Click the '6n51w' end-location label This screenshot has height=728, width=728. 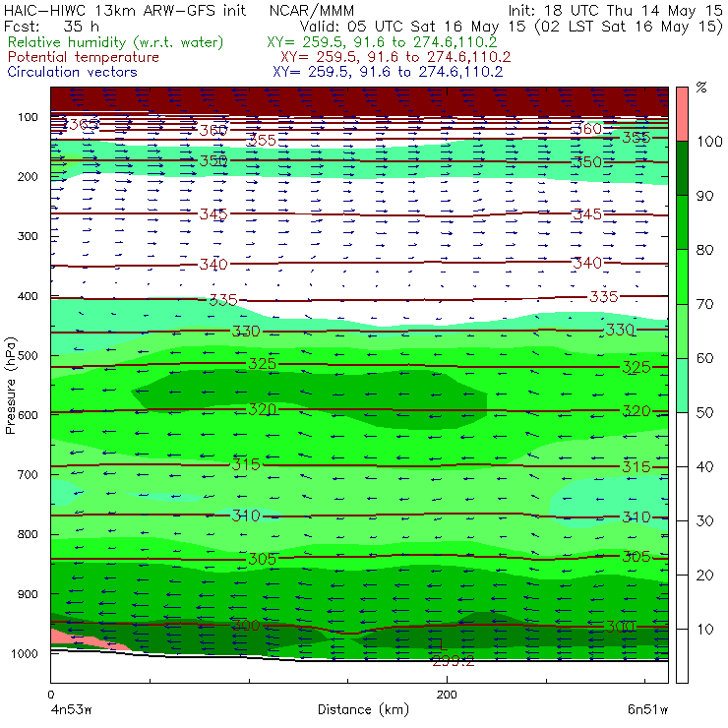[x=647, y=709]
